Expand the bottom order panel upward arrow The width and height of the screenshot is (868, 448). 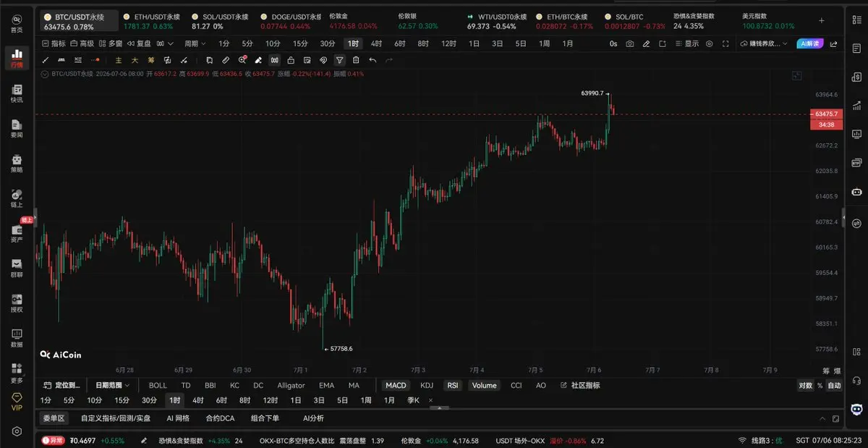click(822, 418)
